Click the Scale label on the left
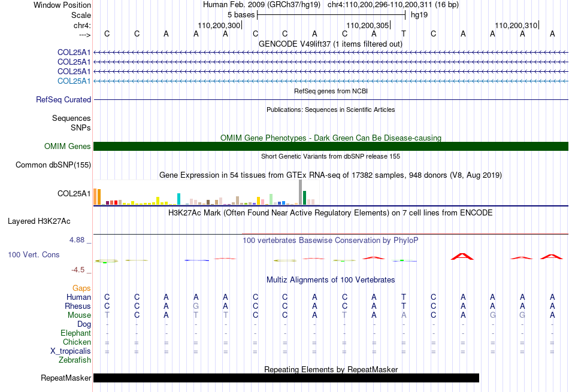 coord(81,15)
